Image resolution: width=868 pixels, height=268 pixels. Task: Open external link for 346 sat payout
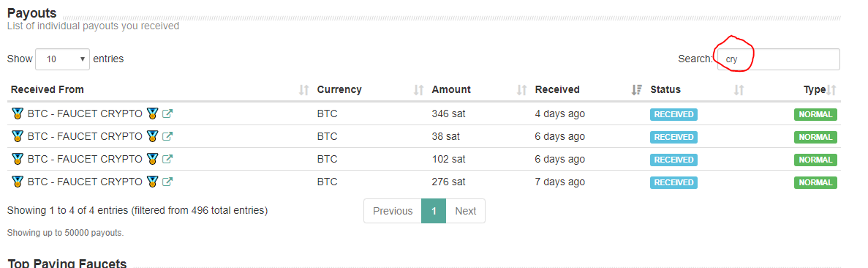point(167,113)
